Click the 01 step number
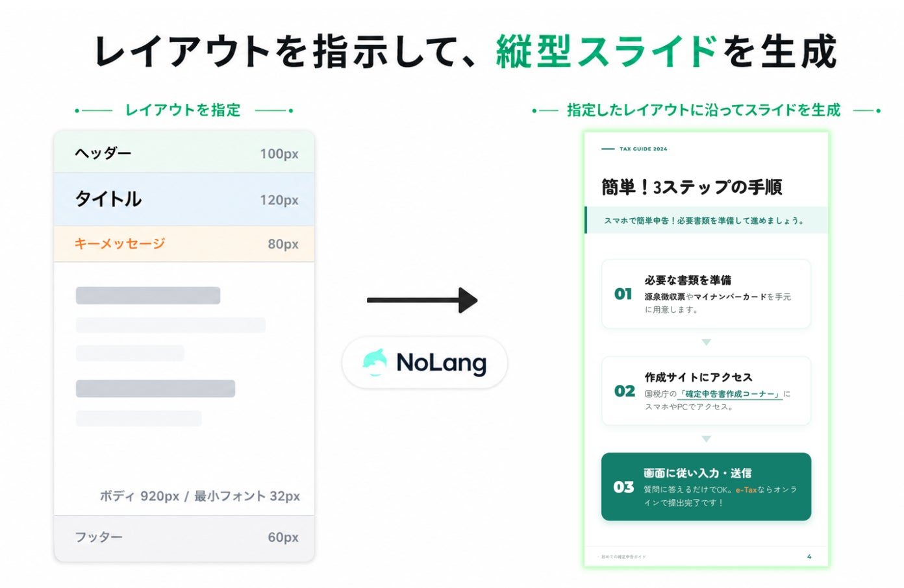904x588 pixels. coord(623,294)
